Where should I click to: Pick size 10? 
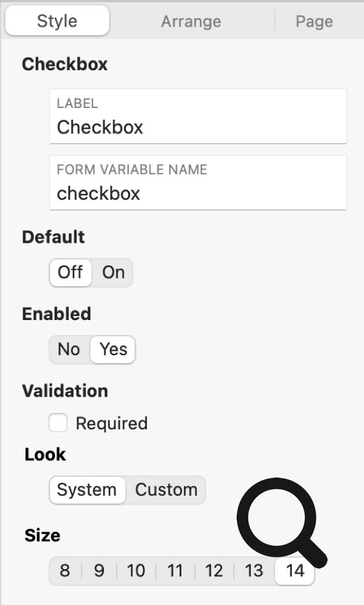tap(136, 571)
